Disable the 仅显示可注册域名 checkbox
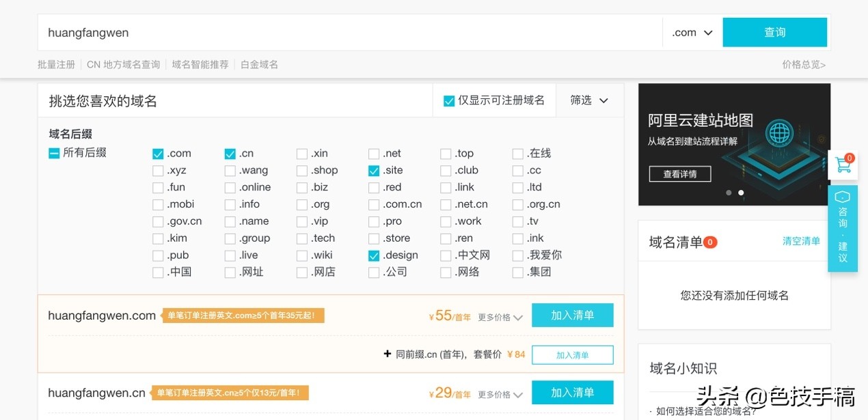This screenshot has width=868, height=420. pos(449,100)
